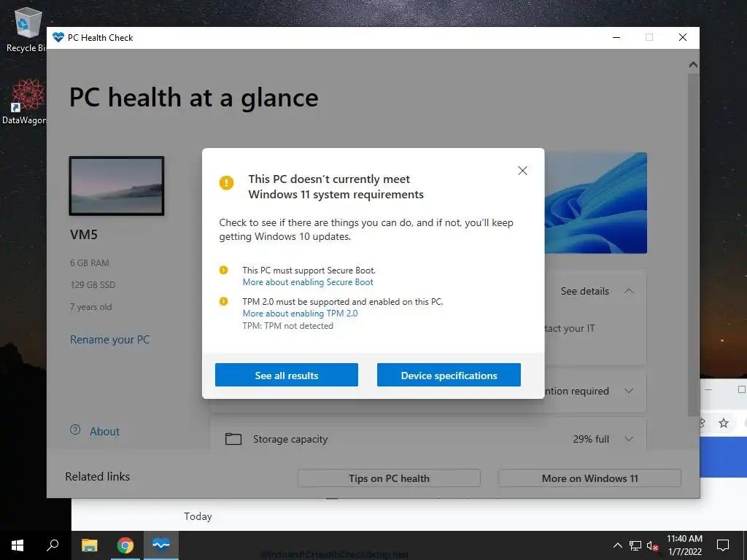Open the Recycle Bin desktop icon
Viewport: 747px width, 560px height.
click(x=26, y=31)
